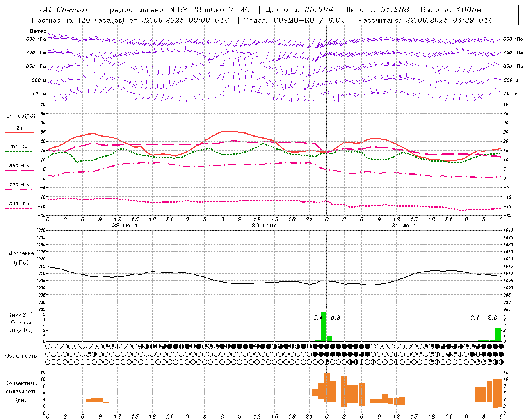This screenshot has height=420, width=525.
Task: Click the Конвективн. convective cloud label
Action: 21,383
